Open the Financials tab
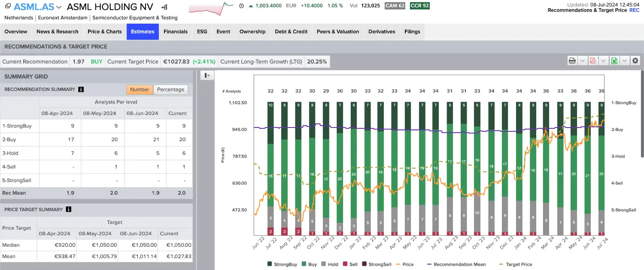Viewport: 644px width, 270px height. (x=176, y=32)
